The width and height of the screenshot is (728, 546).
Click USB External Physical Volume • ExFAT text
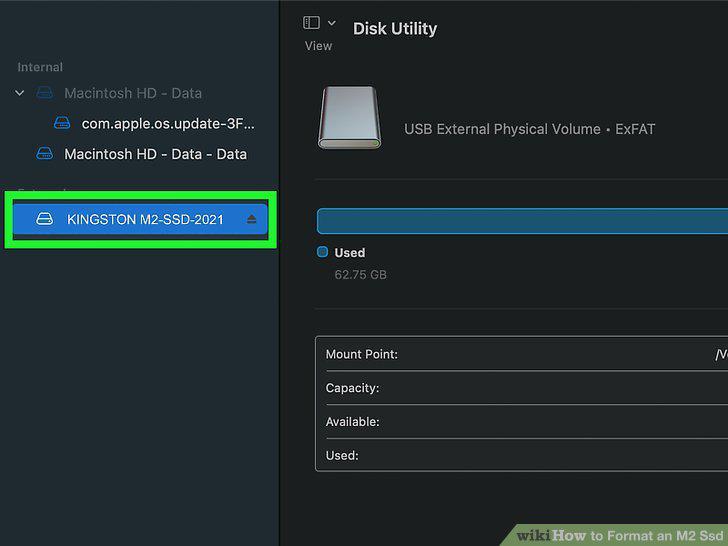point(529,129)
